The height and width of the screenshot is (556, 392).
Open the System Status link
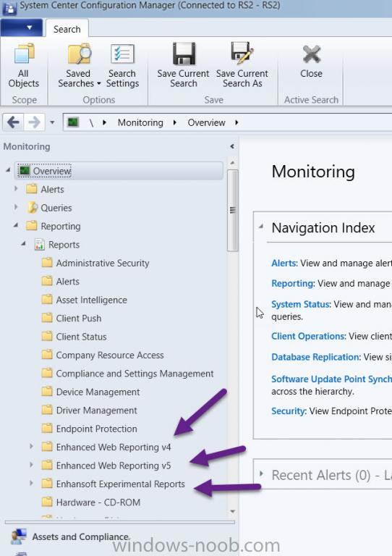301,304
